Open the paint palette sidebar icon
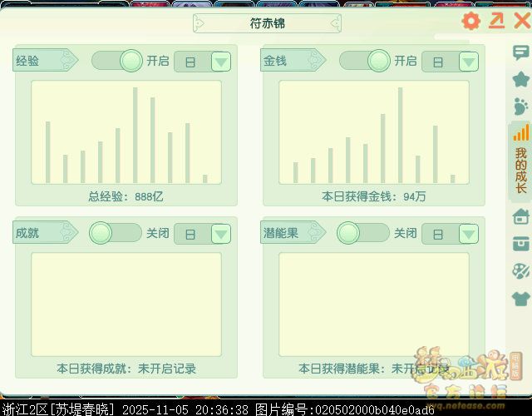 pos(521,271)
